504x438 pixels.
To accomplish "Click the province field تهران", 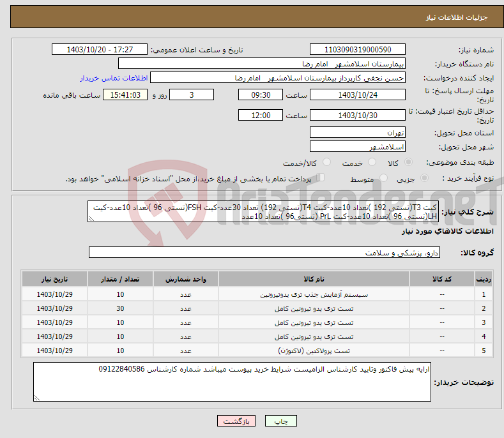I will (x=358, y=132).
